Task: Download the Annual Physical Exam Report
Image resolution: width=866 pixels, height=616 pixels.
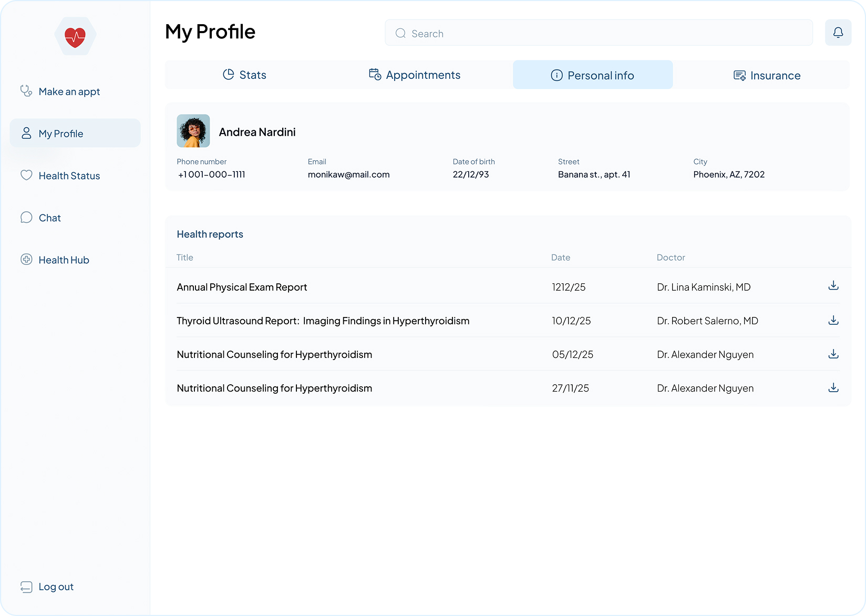Action: click(833, 286)
